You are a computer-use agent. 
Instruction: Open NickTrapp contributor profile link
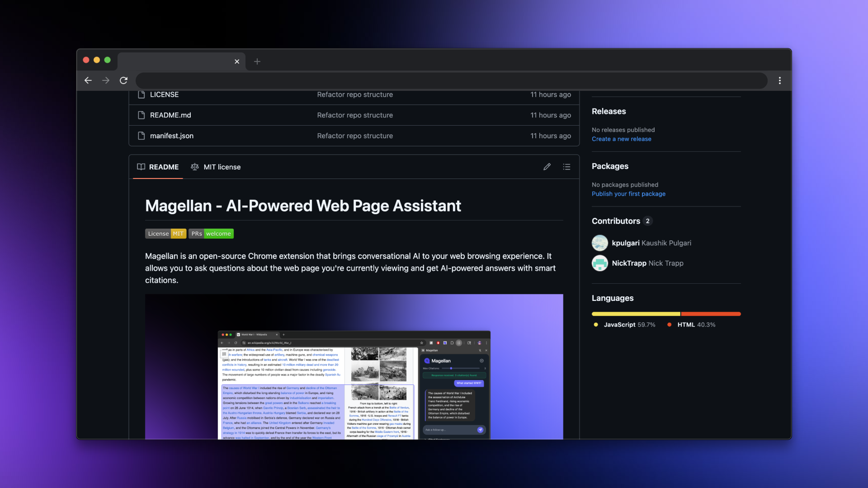(x=647, y=263)
